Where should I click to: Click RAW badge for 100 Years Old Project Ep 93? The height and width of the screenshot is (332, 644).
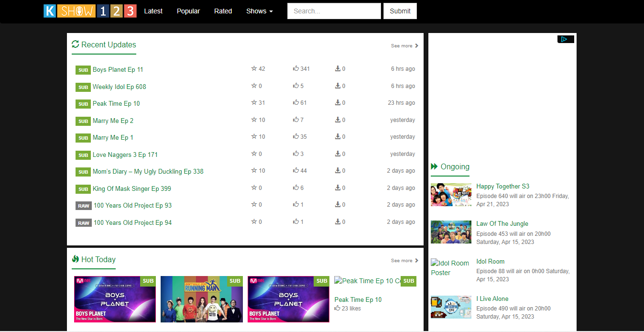pyautogui.click(x=84, y=206)
